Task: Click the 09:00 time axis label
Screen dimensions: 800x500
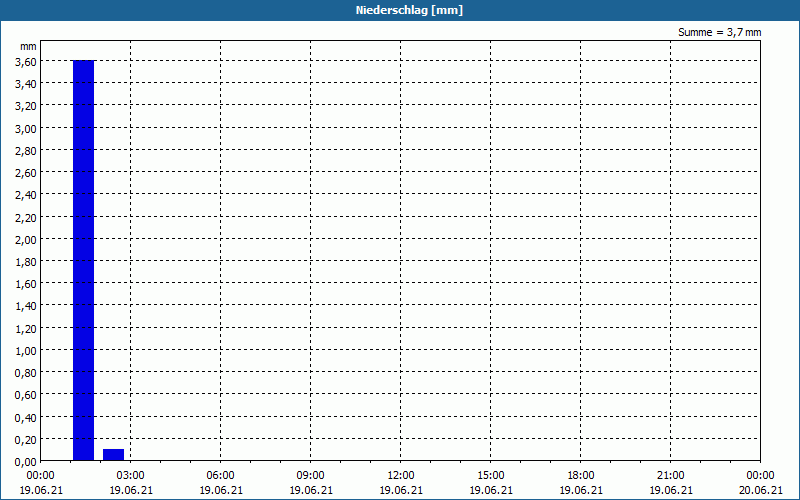Action: [311, 476]
